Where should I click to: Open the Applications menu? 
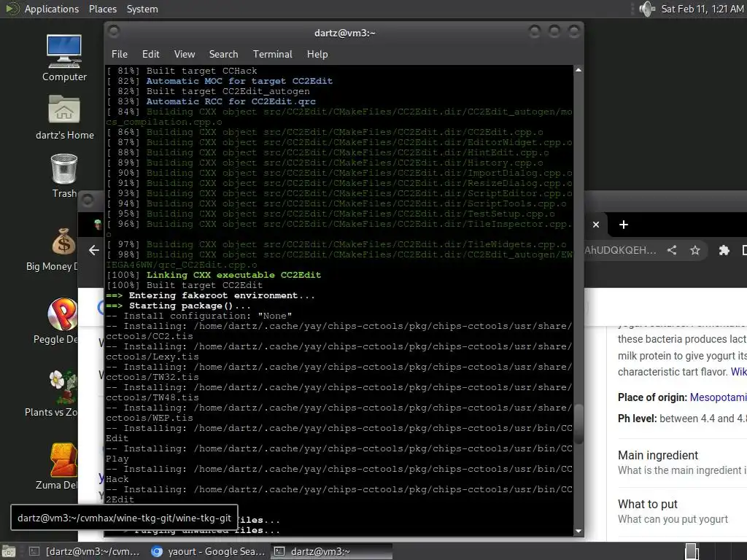[52, 9]
